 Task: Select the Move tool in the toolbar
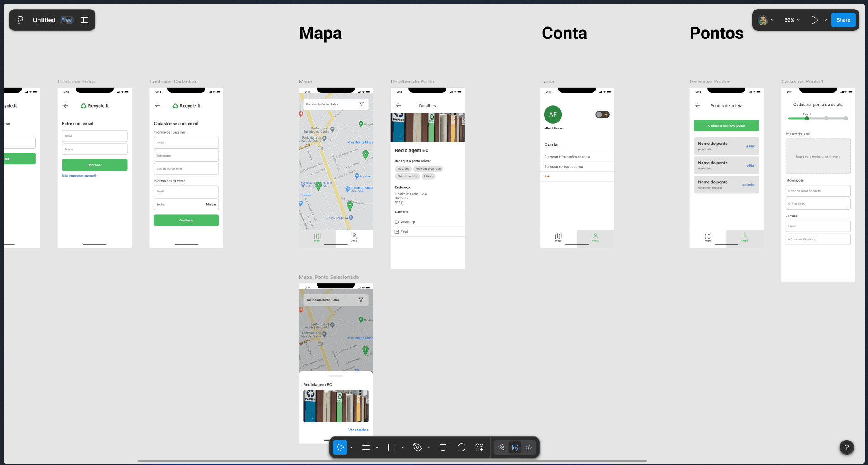(x=340, y=447)
